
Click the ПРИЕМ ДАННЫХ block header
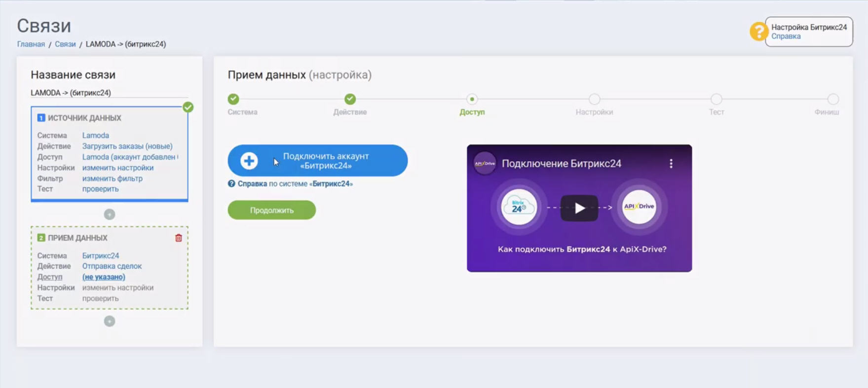[77, 238]
